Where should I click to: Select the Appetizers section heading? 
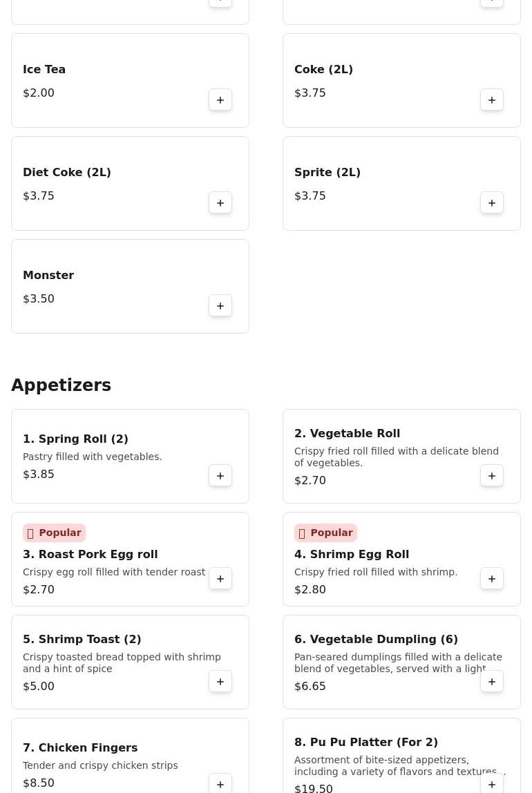[x=61, y=385]
